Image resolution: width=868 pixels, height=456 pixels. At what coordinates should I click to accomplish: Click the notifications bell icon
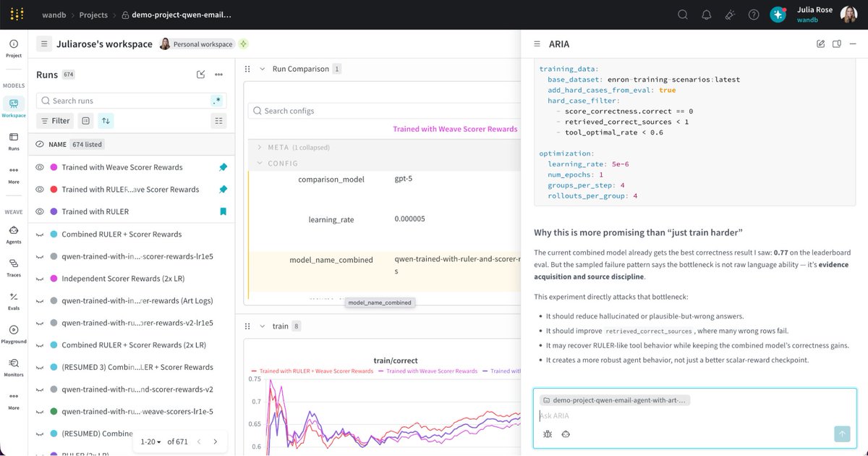click(707, 14)
